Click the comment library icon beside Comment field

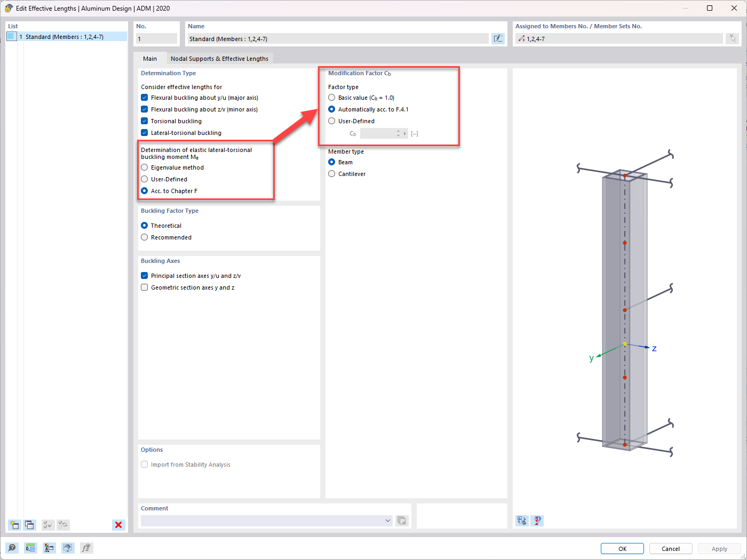pos(402,521)
